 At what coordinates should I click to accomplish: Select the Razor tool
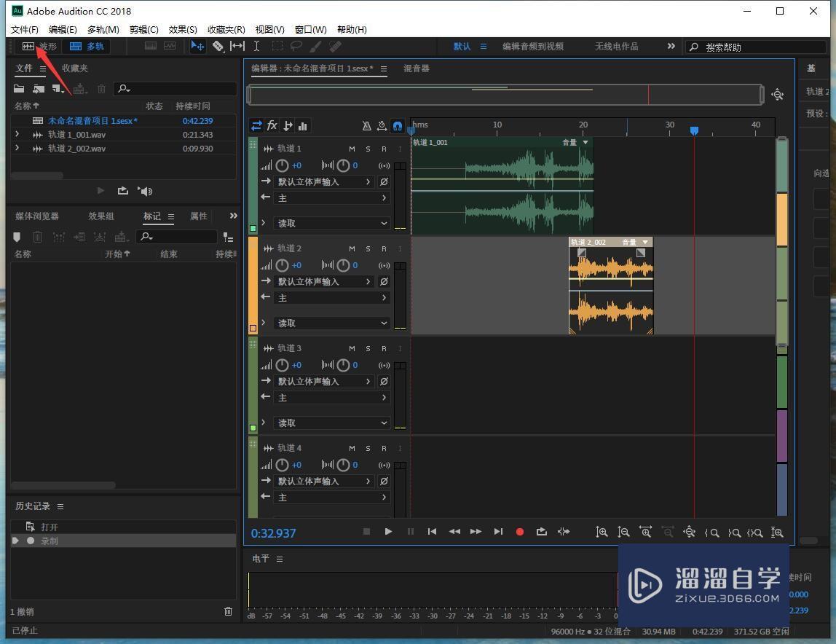[218, 47]
